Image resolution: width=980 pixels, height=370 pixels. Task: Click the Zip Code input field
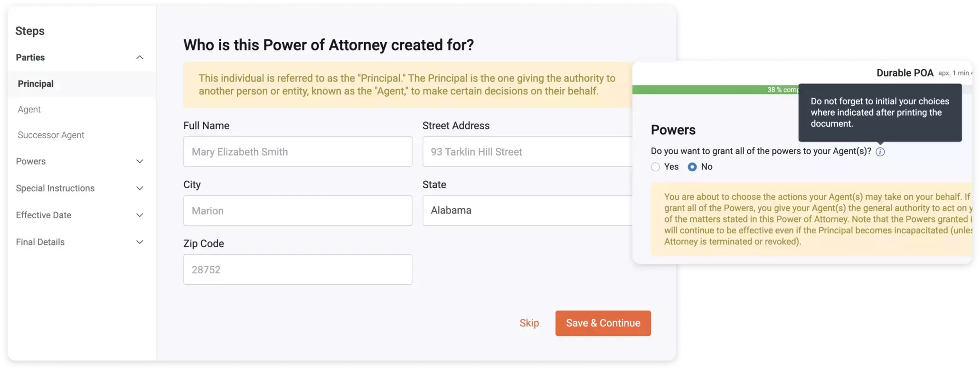298,269
